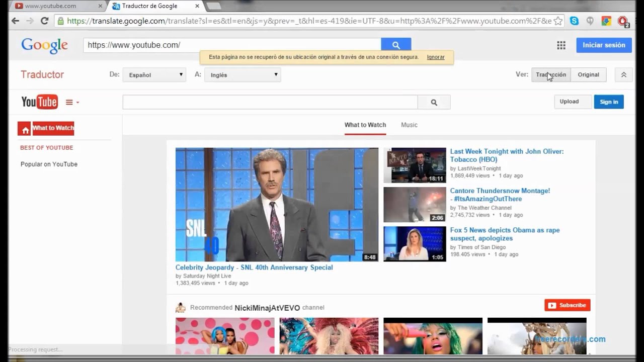
Task: Click the blue Google search magnifier button
Action: [x=396, y=45]
